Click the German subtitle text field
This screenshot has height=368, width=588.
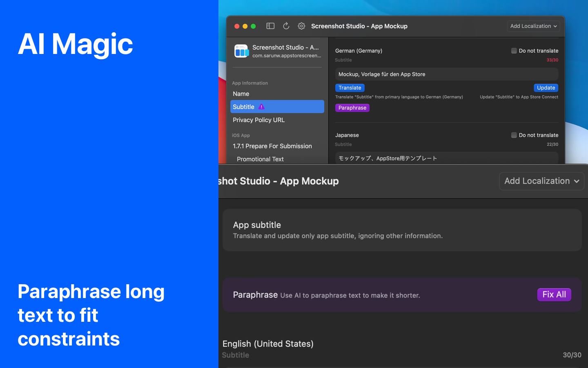pos(447,74)
